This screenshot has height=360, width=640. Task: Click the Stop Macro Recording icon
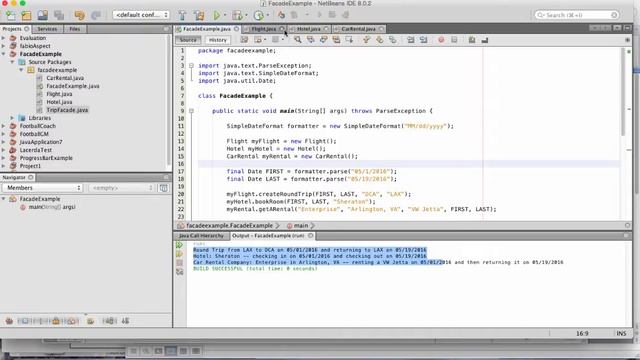[454, 40]
